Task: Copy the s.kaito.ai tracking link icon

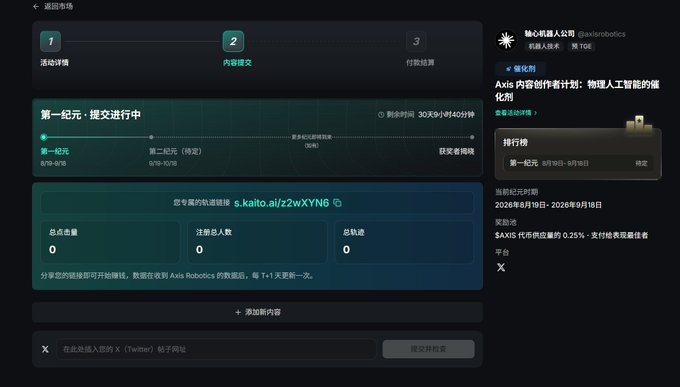Action: 337,203
